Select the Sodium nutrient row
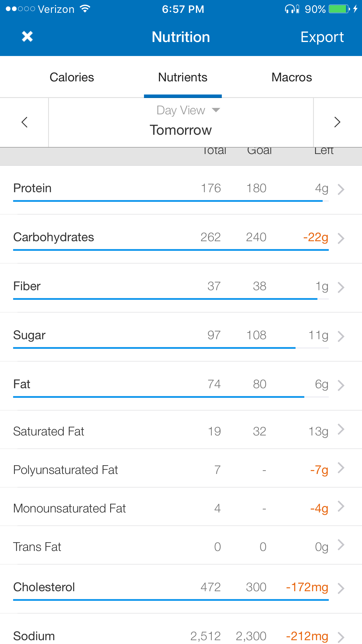This screenshot has height=644, width=362. point(175,636)
